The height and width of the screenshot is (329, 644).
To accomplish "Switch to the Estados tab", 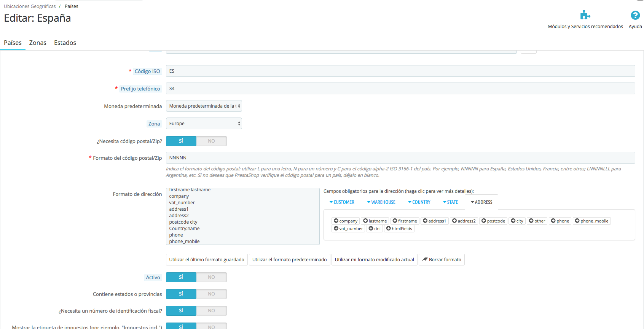I will (65, 43).
